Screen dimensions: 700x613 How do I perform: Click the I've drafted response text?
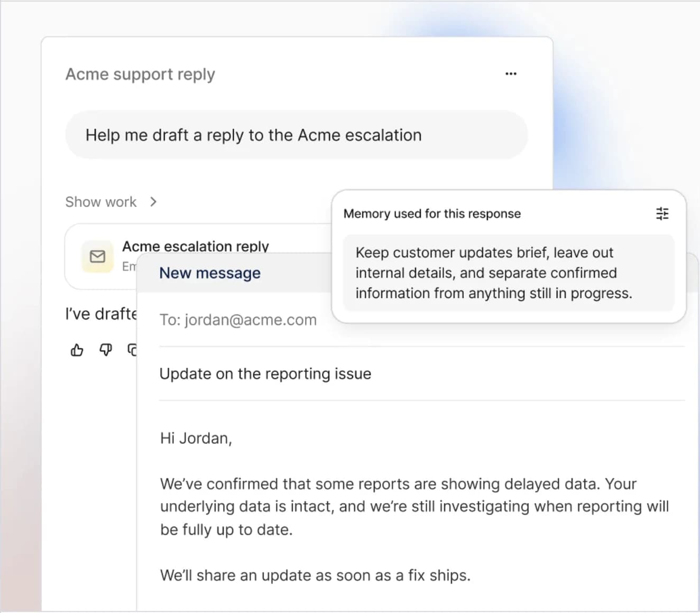[101, 314]
